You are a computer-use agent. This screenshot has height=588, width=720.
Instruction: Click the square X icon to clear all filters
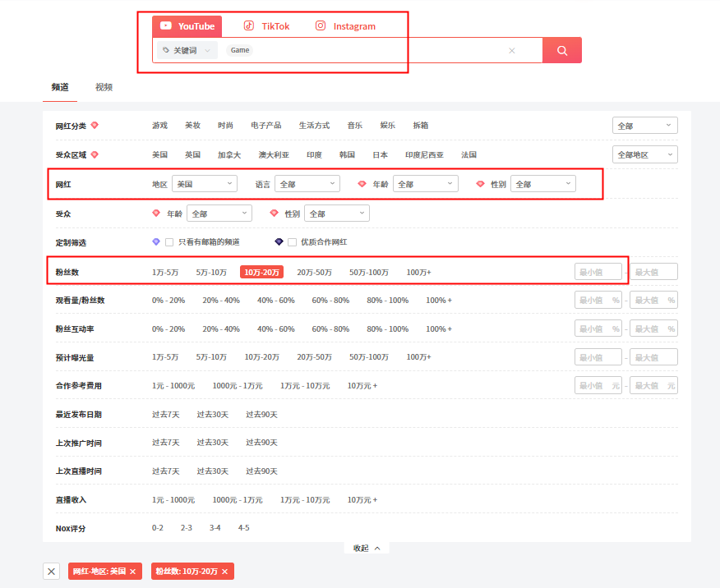[x=51, y=571]
